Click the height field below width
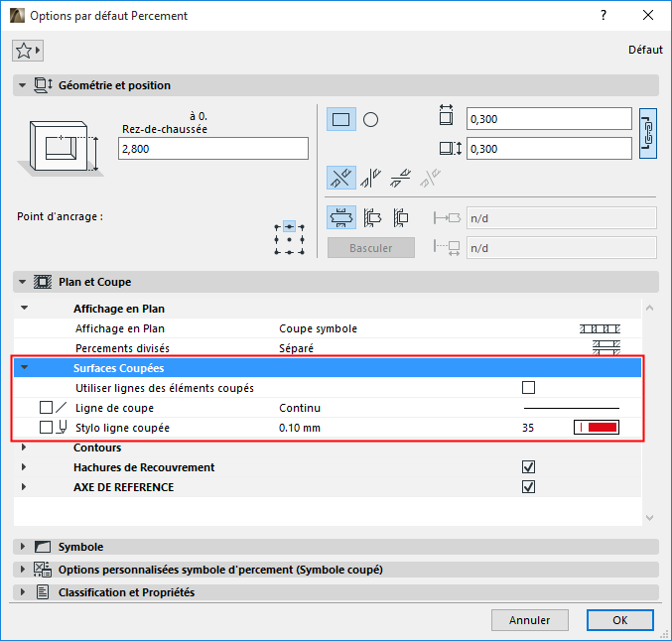 click(x=549, y=149)
